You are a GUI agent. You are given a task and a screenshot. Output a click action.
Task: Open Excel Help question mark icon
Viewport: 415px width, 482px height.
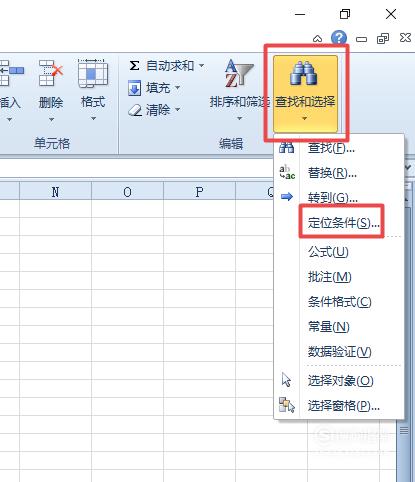coord(339,38)
